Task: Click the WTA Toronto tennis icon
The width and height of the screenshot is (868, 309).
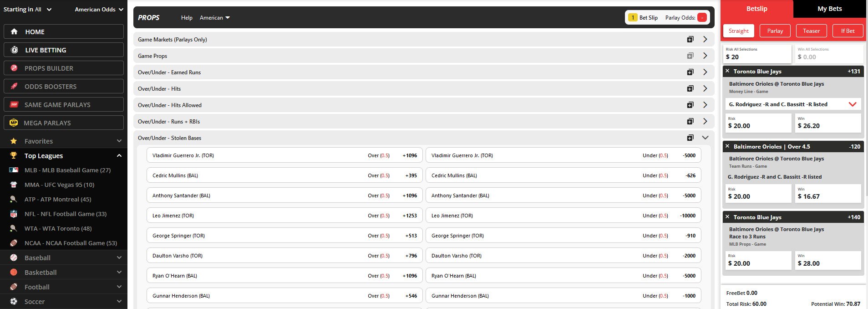Action: 14,229
